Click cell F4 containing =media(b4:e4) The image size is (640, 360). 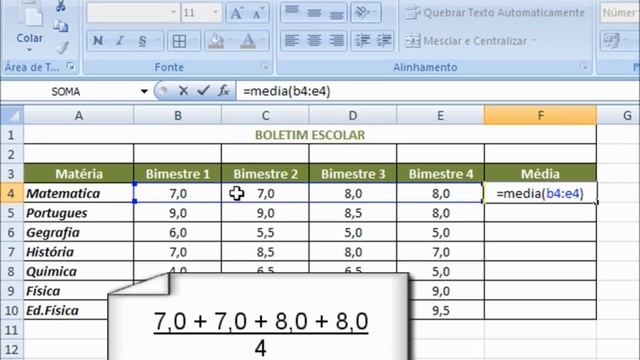[540, 193]
